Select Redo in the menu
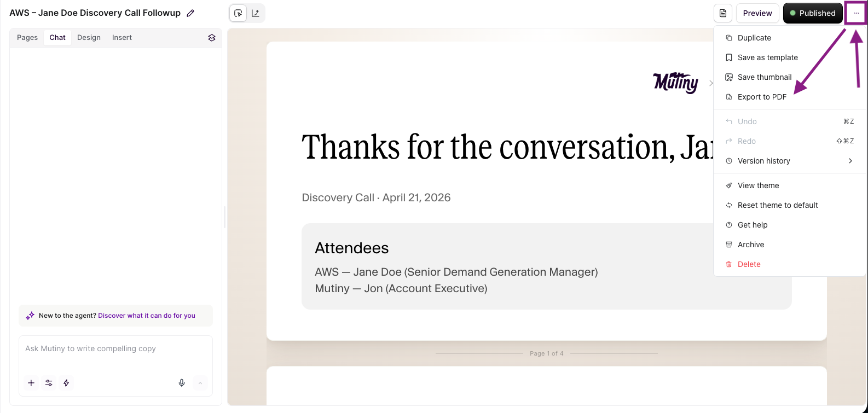Image resolution: width=868 pixels, height=413 pixels. pyautogui.click(x=790, y=141)
